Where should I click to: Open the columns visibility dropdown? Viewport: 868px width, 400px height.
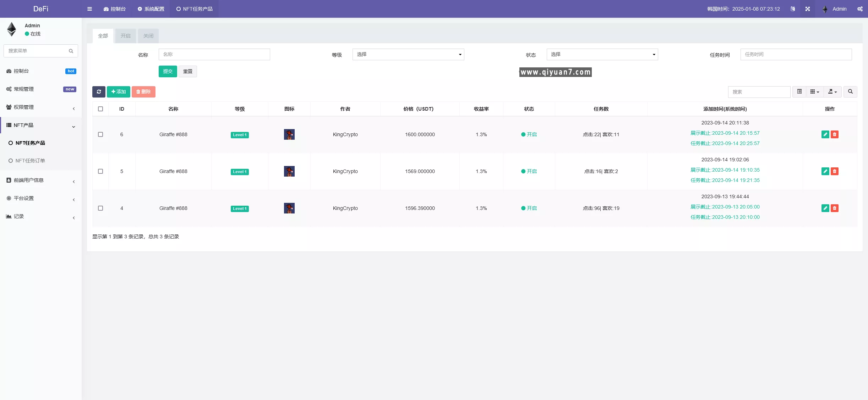click(x=814, y=92)
